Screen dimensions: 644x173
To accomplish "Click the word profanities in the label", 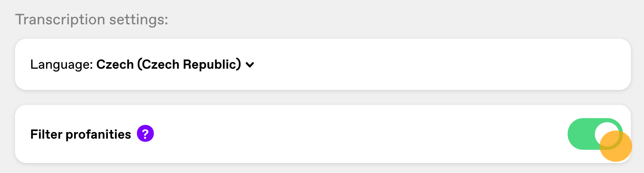I will [x=98, y=135].
